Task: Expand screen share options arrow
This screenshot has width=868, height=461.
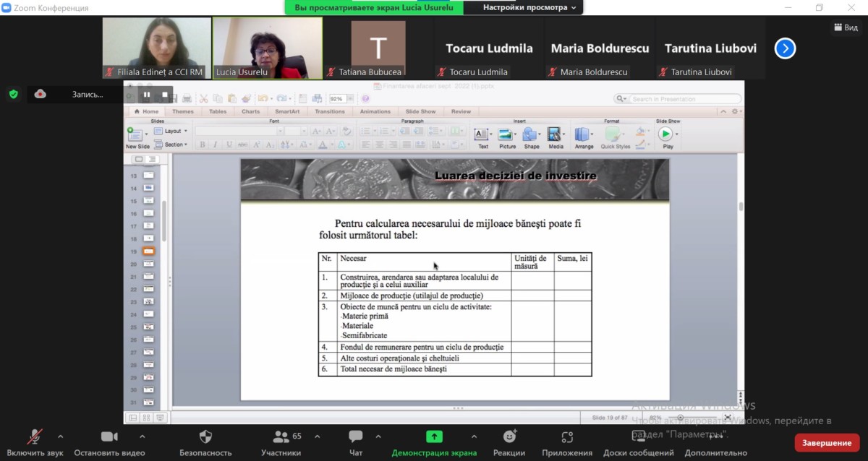Action: pos(474,436)
